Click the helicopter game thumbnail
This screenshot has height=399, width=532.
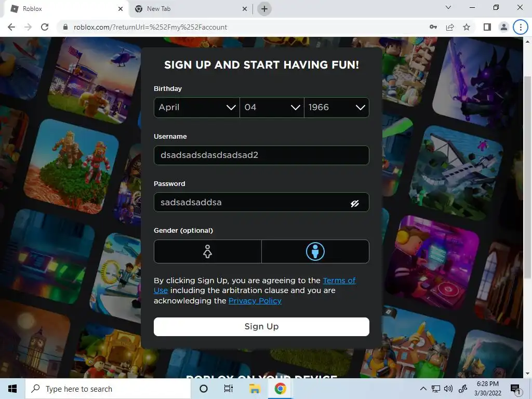click(96, 79)
